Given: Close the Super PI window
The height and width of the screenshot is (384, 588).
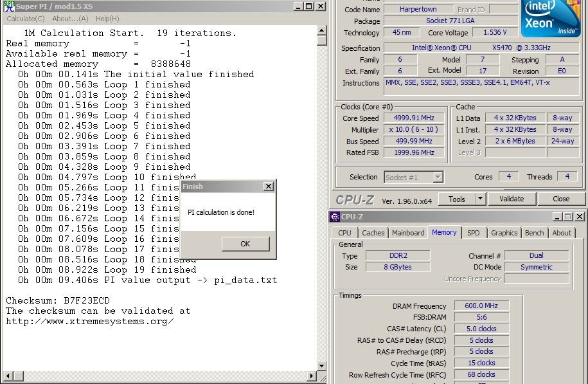Looking at the screenshot, I should 321,6.
